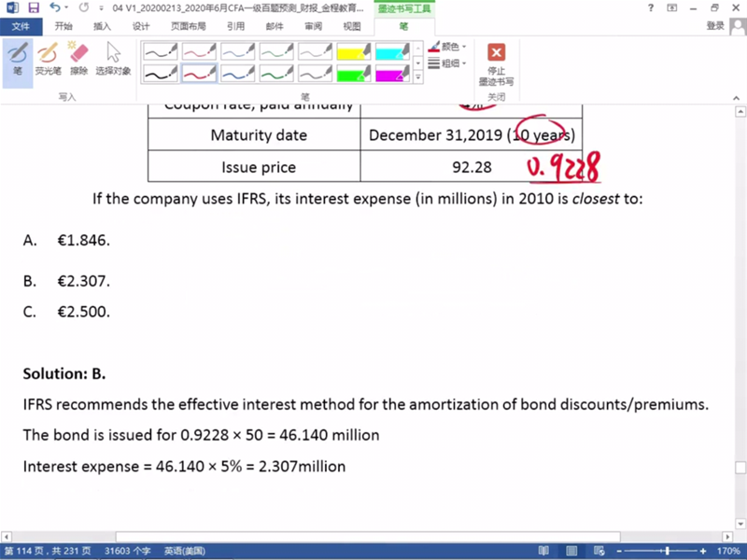Stop inking (停止墨迹书写)
747x560 pixels.
coord(496,64)
